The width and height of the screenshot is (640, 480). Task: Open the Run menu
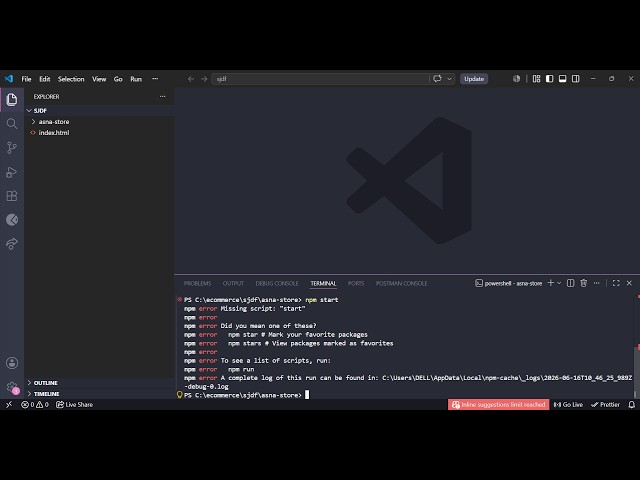(136, 79)
